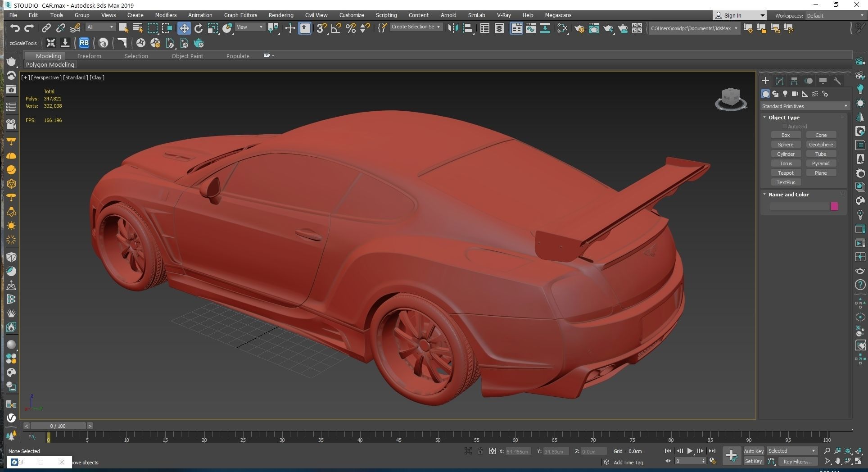The width and height of the screenshot is (868, 472).
Task: Open the Modifiers menu
Action: point(166,15)
